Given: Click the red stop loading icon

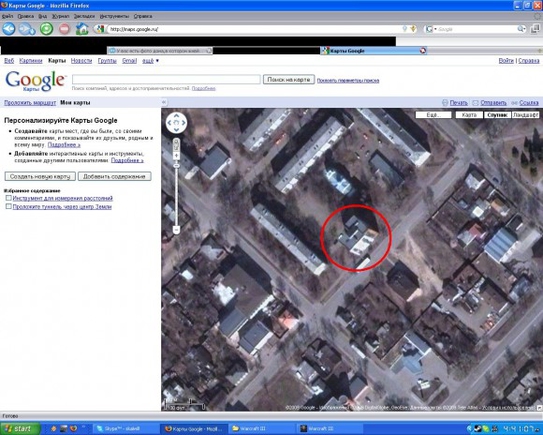Looking at the screenshot, I should pyautogui.click(x=64, y=29).
